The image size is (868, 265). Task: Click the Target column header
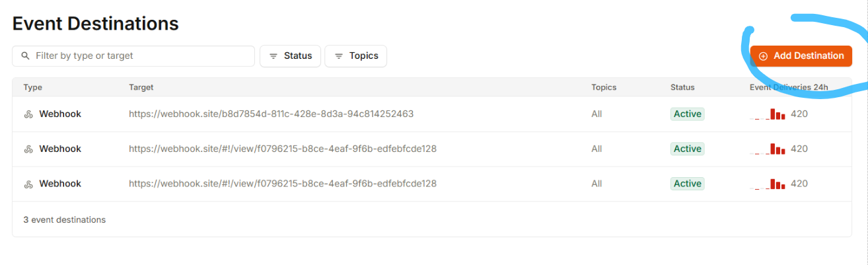click(x=141, y=87)
